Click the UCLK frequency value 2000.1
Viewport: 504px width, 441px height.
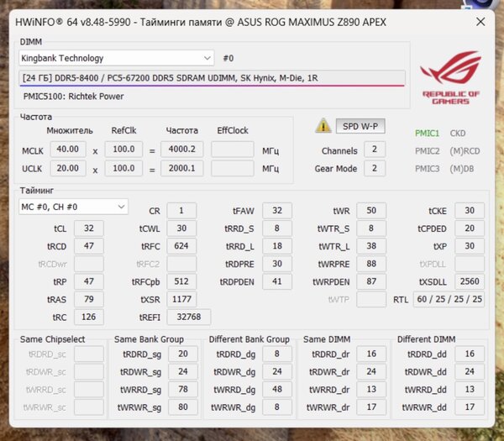point(182,168)
